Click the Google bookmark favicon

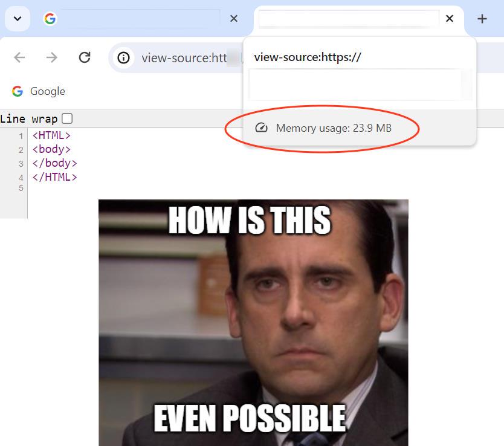[x=18, y=91]
